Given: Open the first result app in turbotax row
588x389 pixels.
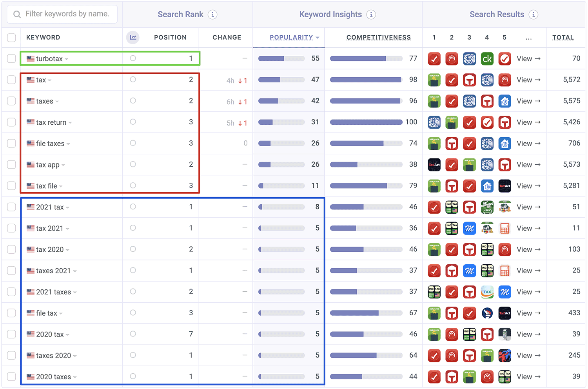Looking at the screenshot, I should click(x=434, y=59).
